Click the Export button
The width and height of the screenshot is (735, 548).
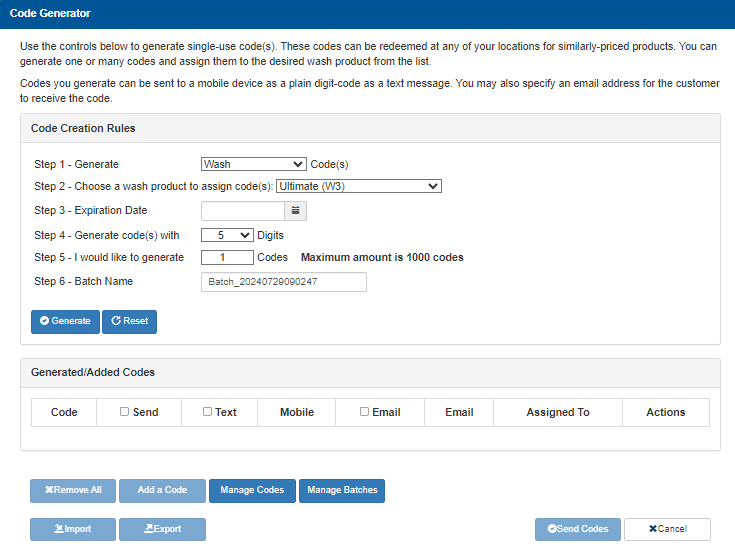(162, 529)
